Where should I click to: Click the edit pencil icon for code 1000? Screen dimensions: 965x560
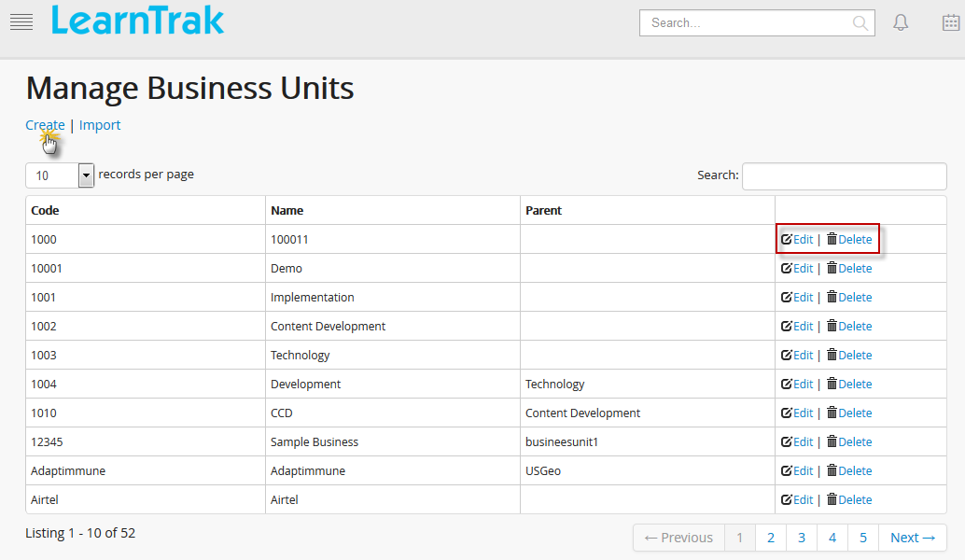[x=787, y=240]
